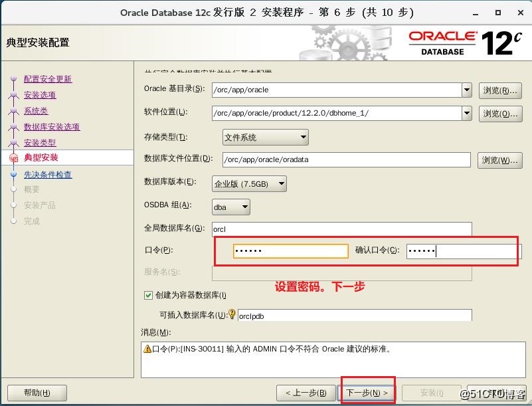
Task: Click the 数据库文件位置 field
Action: click(x=347, y=160)
